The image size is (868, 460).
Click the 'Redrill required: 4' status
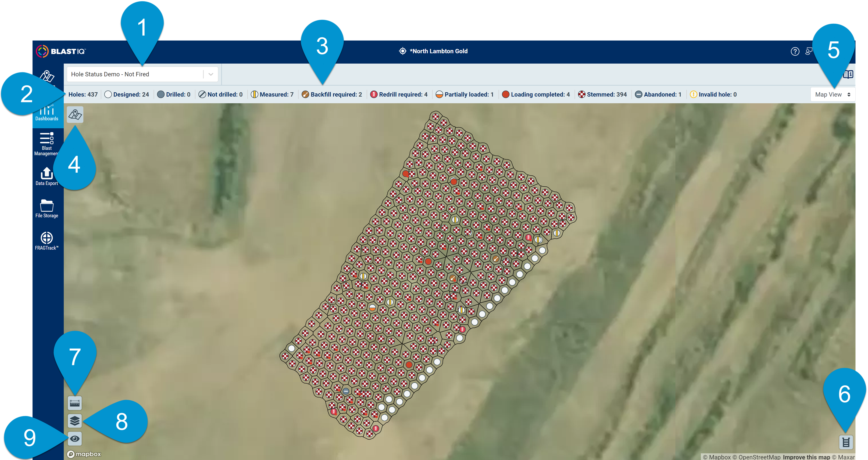click(399, 95)
